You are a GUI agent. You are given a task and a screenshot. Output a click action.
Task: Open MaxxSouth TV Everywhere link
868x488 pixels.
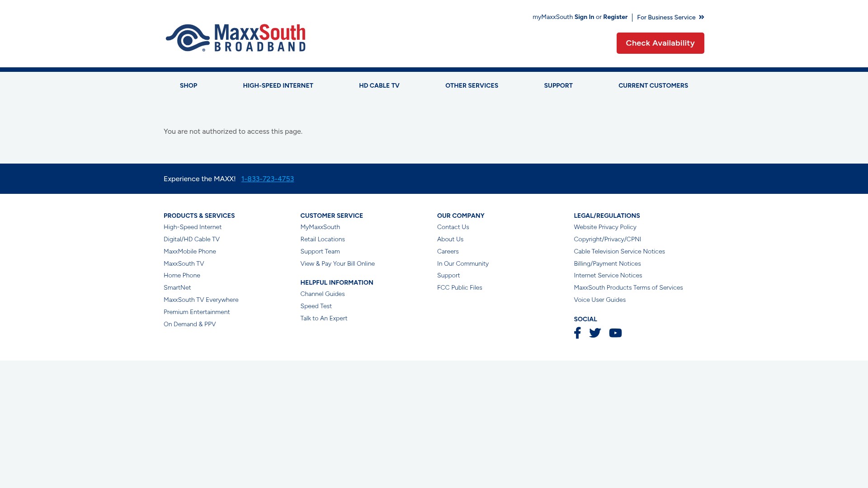coord(201,300)
